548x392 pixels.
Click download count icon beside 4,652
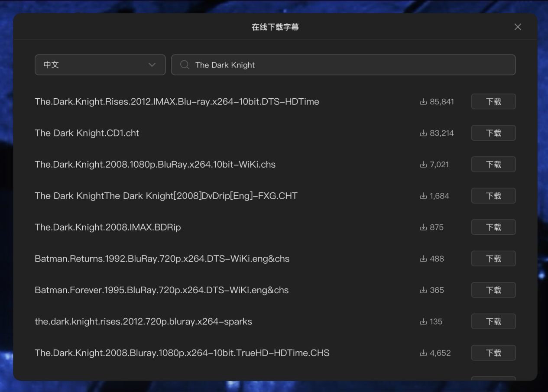click(423, 353)
